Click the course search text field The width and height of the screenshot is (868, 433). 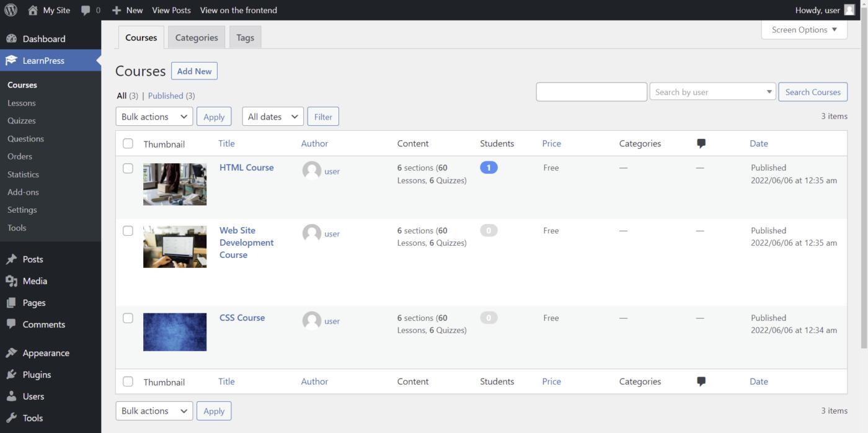tap(591, 92)
